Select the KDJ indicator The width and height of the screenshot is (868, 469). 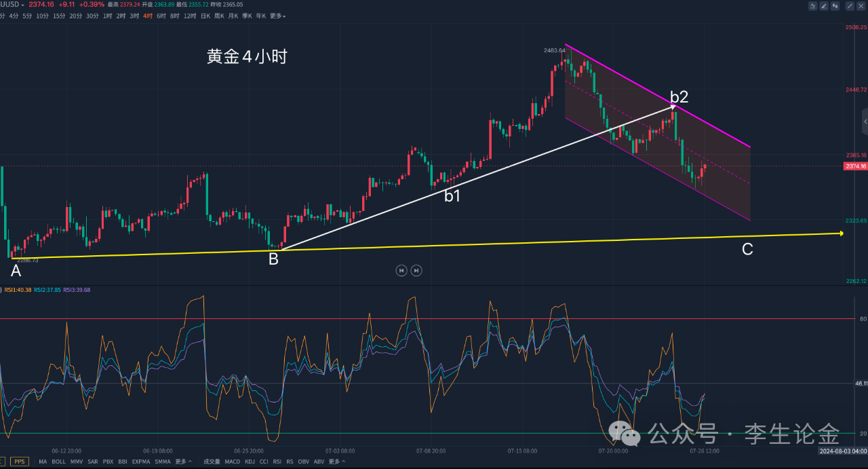pos(250,462)
